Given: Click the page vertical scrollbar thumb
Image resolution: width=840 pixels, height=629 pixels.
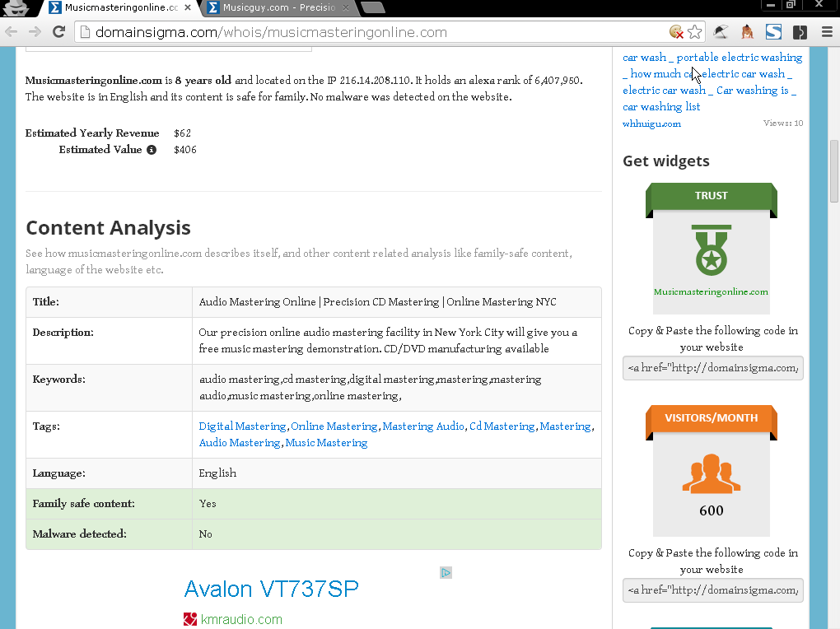Looking at the screenshot, I should [x=833, y=171].
